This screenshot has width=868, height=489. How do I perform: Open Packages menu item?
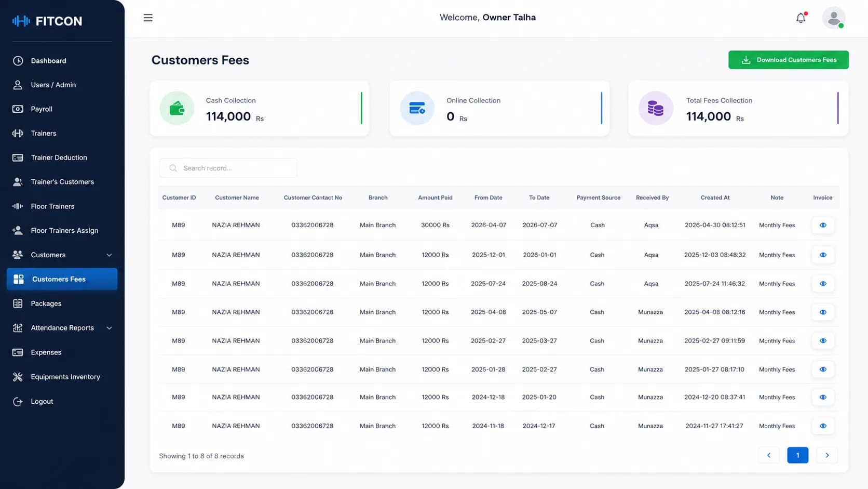(62, 303)
